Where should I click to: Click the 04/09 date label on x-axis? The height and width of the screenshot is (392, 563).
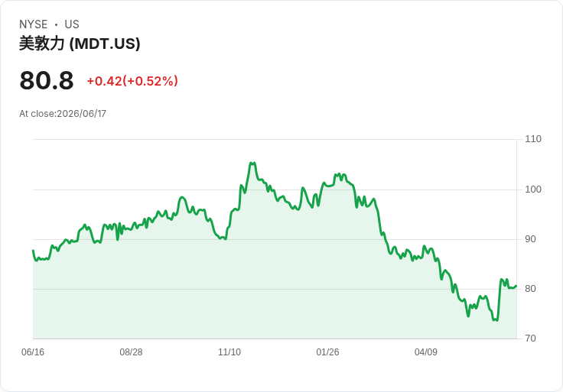coord(426,352)
